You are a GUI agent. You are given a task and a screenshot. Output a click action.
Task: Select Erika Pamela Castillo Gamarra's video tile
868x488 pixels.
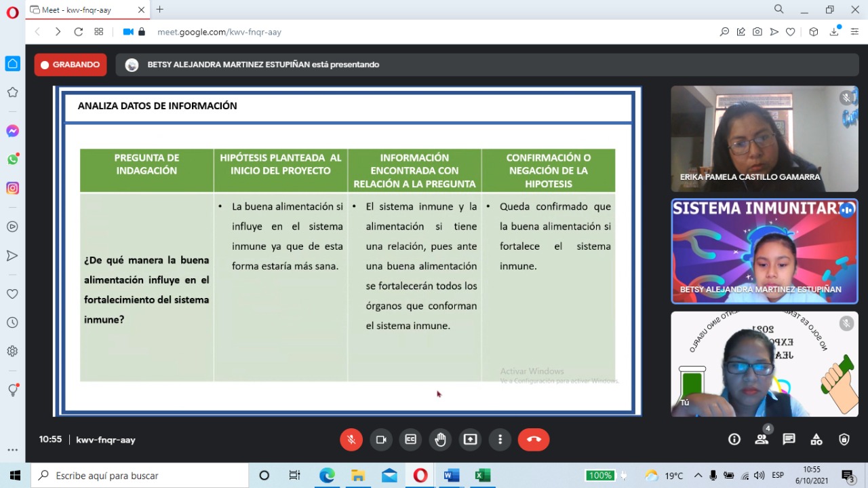764,139
